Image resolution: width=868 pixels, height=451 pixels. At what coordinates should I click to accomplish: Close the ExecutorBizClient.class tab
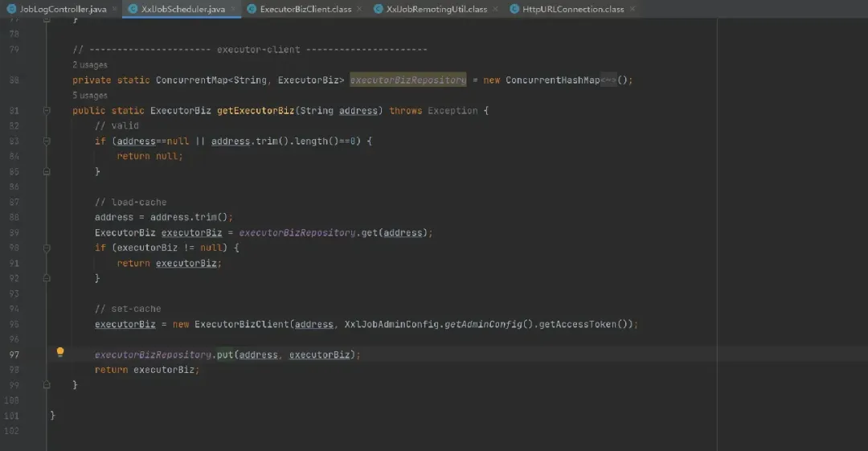click(359, 9)
